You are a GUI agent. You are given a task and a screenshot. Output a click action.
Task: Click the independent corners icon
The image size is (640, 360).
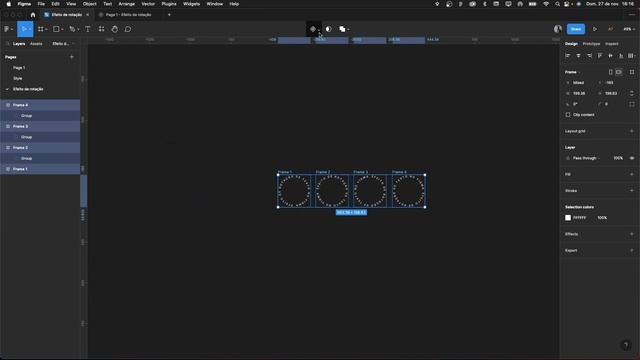[632, 104]
